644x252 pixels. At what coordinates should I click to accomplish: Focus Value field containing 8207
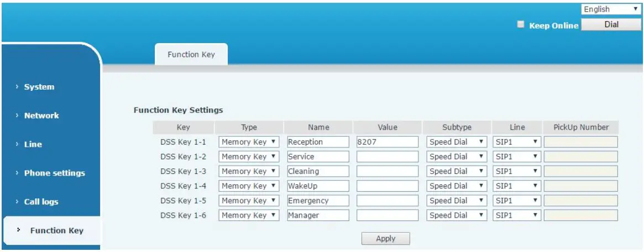coord(387,142)
